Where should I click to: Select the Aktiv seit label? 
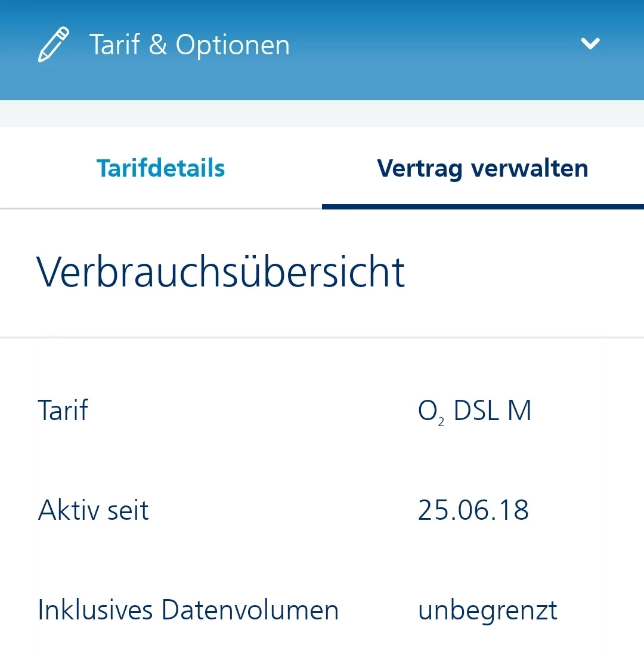click(x=94, y=510)
